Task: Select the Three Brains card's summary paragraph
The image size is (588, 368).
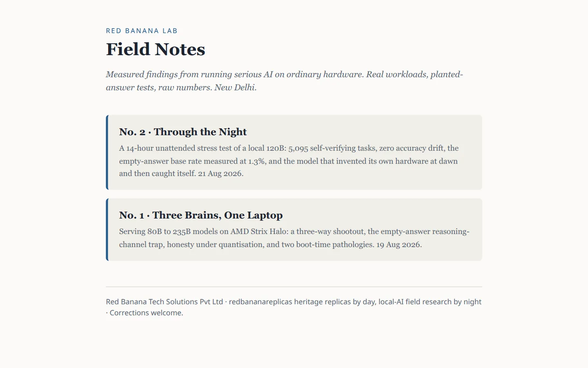Action: (294, 238)
